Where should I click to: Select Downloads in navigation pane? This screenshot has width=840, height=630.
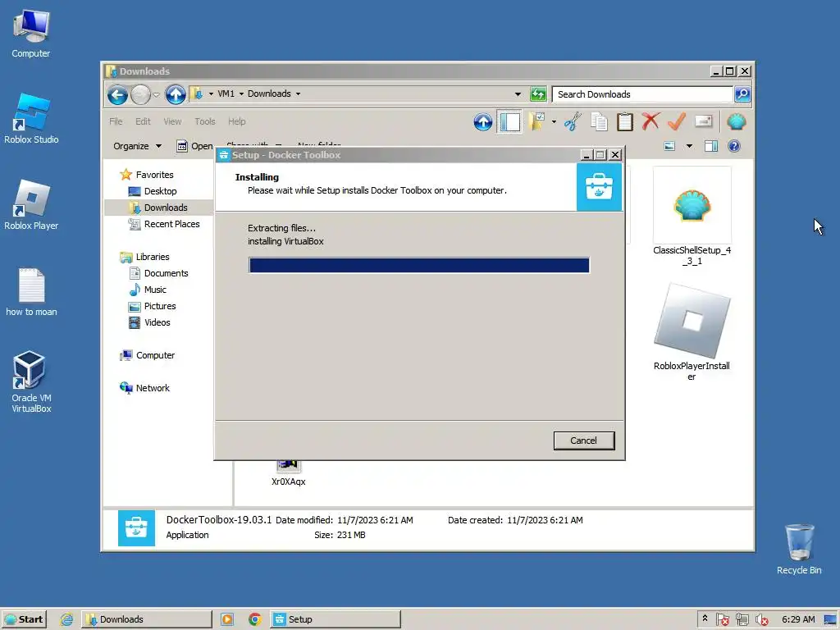point(158,208)
